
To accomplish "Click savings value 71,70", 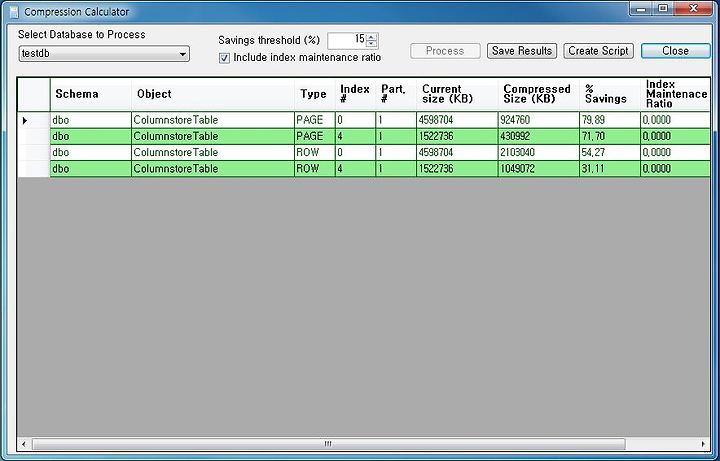I will (x=610, y=136).
